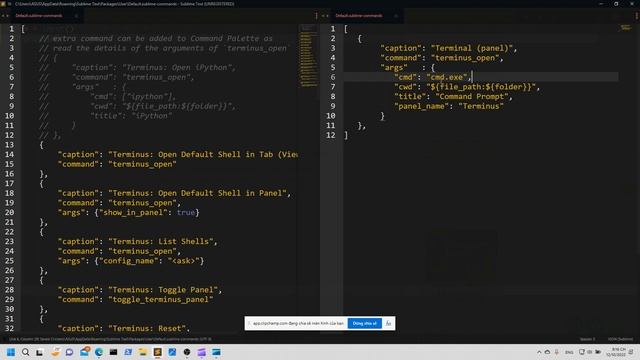Open the ENG language switcher
The height and width of the screenshot is (360, 640).
click(569, 352)
